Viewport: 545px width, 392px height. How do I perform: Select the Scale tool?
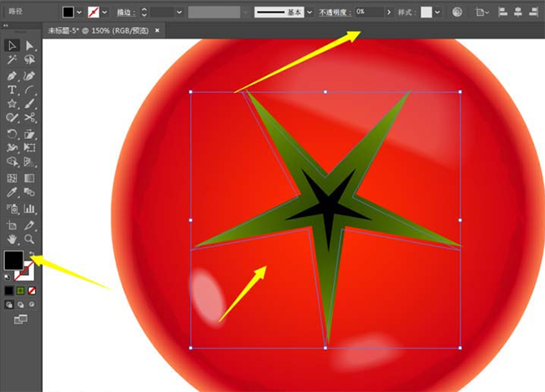click(x=29, y=134)
